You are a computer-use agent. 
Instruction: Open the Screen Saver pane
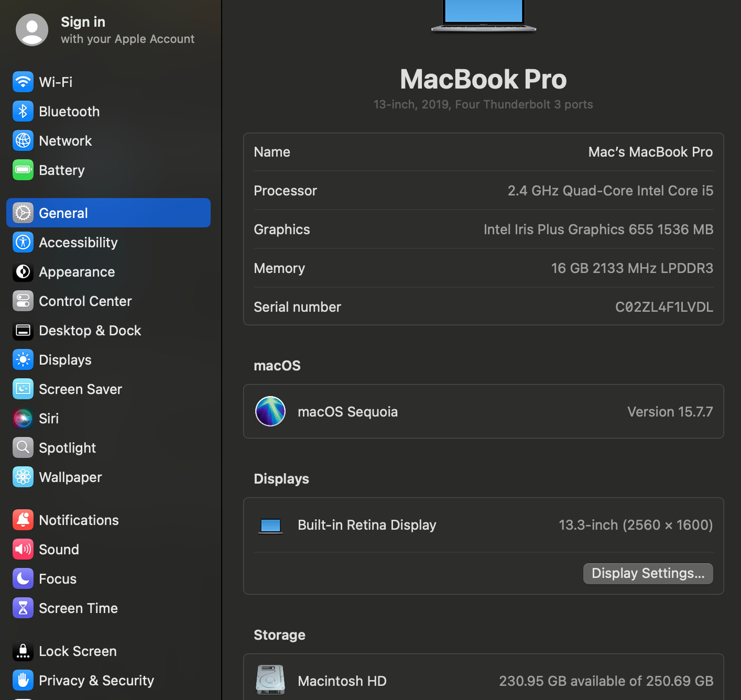(108, 389)
